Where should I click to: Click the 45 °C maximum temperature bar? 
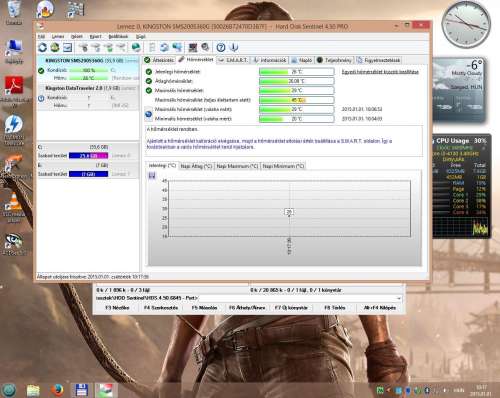pos(297,100)
